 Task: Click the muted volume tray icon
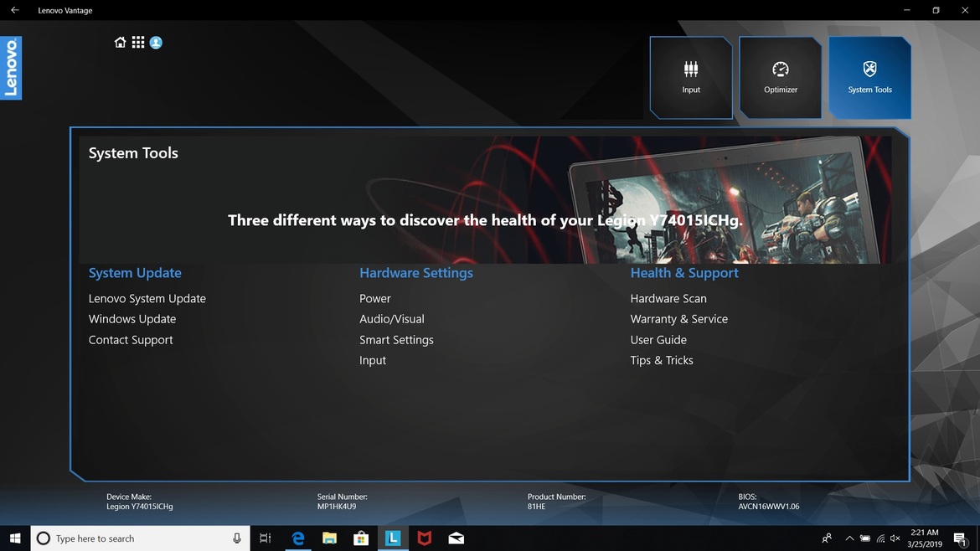[895, 538]
